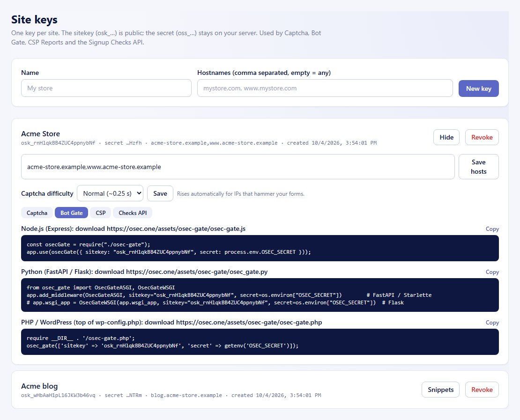This screenshot has width=520, height=420.
Task: Click the osk_wHbAaH1pL16JKW3b46vq metadata line
Action: (x=171, y=395)
